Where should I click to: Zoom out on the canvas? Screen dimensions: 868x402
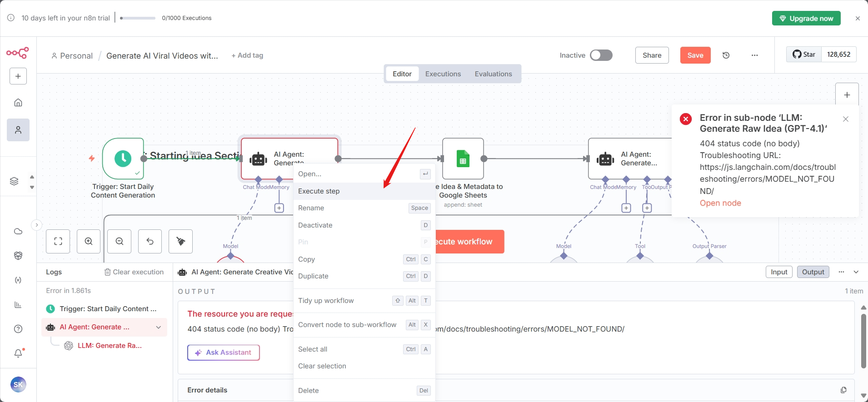coord(120,241)
